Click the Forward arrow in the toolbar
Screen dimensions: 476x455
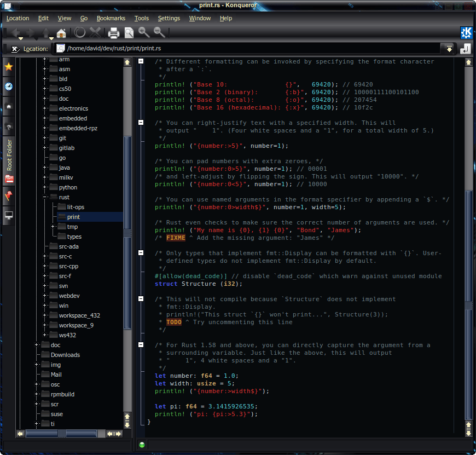click(x=30, y=32)
